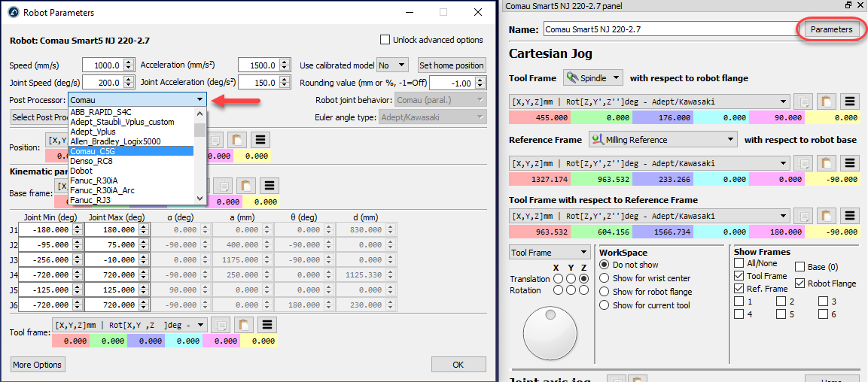868x382 pixels.
Task: Check Base (0) in Show Frames
Action: tap(799, 267)
